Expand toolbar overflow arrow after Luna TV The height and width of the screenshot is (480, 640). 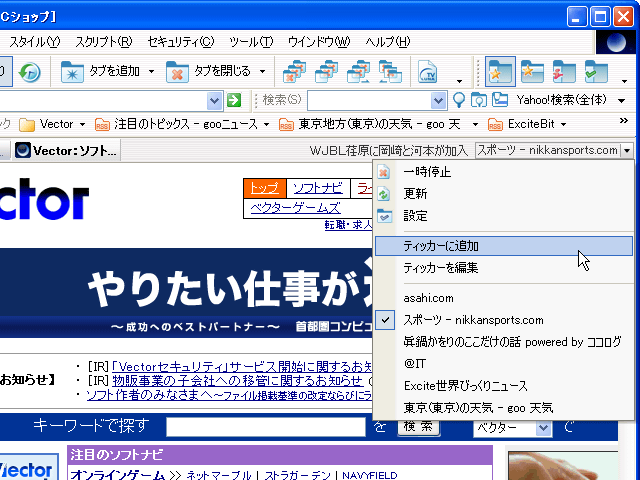click(x=459, y=81)
